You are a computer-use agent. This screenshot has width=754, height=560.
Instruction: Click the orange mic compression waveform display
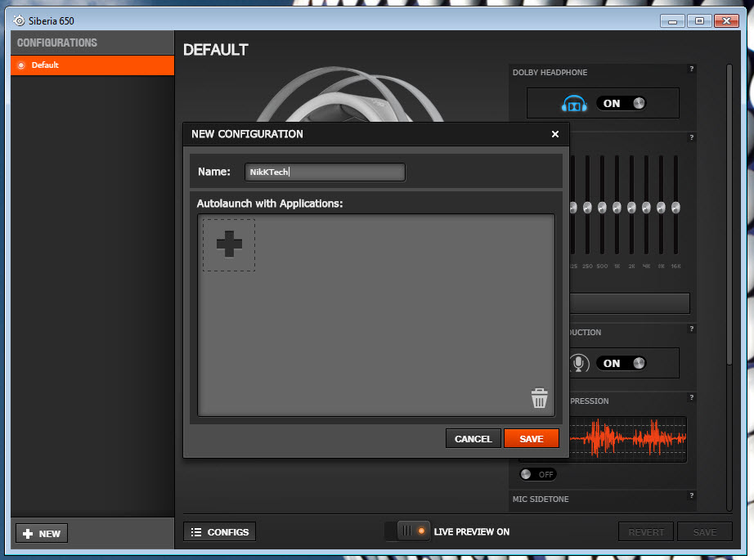[628, 439]
